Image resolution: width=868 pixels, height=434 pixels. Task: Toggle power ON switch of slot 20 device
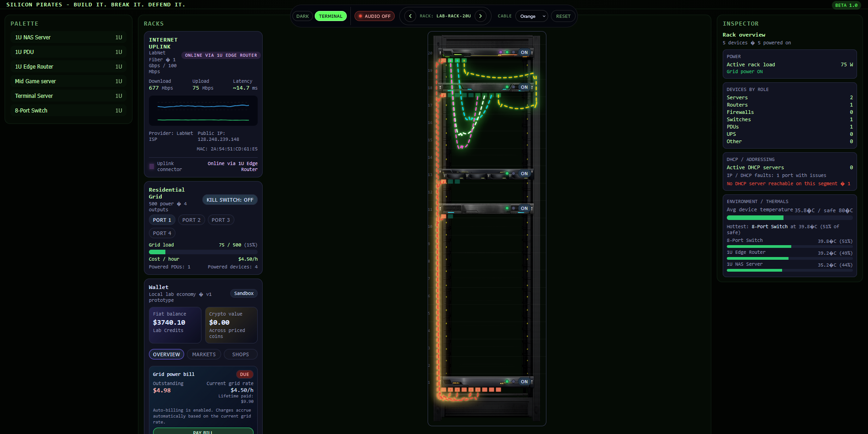[x=524, y=53]
